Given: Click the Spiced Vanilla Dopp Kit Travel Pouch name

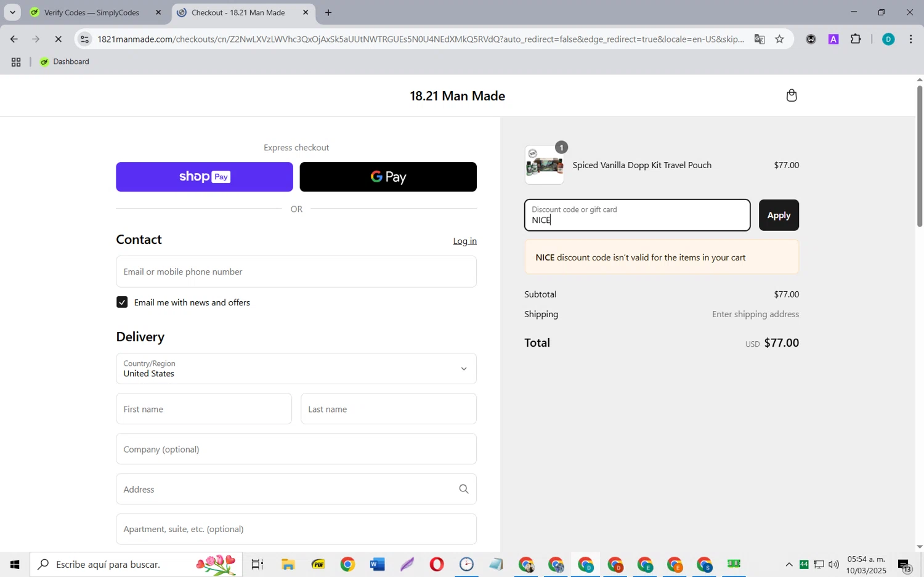Looking at the screenshot, I should pos(642,165).
